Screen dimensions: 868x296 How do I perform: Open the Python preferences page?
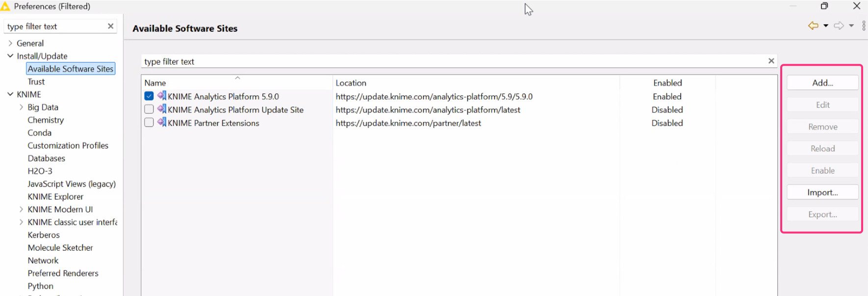coord(40,286)
